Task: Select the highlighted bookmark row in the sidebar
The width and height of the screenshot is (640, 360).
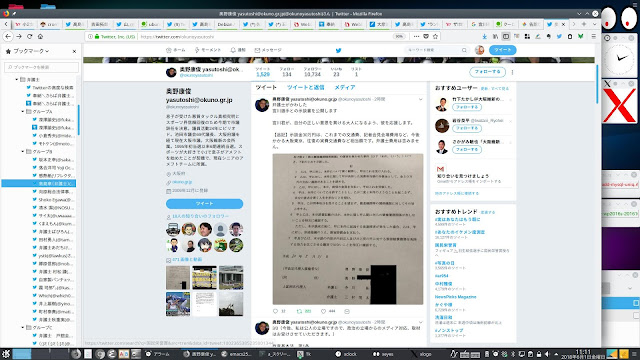Action: [x=39, y=184]
